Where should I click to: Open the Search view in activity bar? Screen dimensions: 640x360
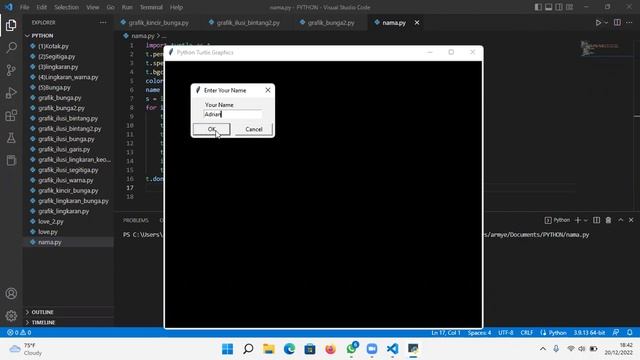point(11,48)
